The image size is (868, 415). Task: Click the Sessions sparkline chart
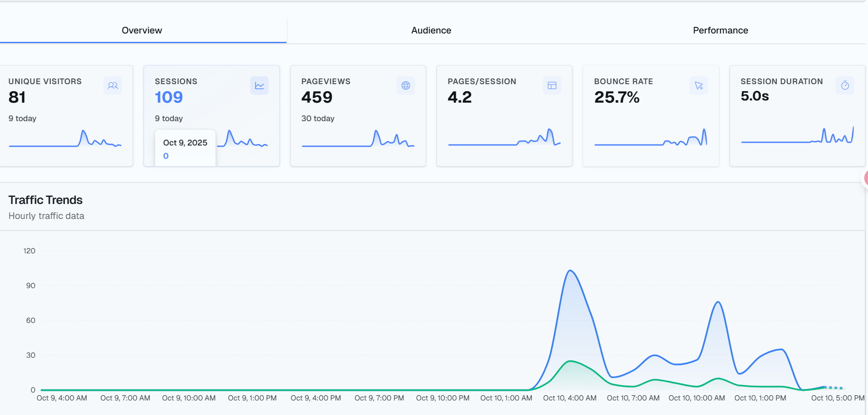point(242,138)
